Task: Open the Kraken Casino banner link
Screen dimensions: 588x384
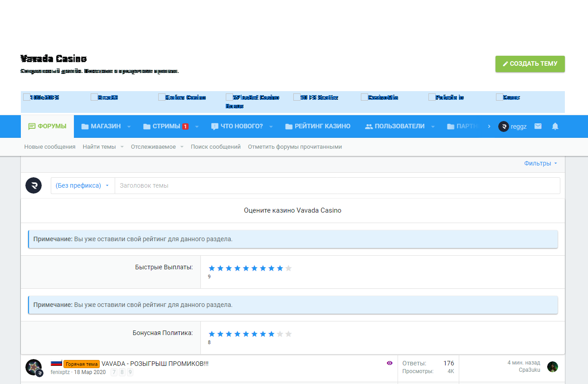Action: coord(182,97)
